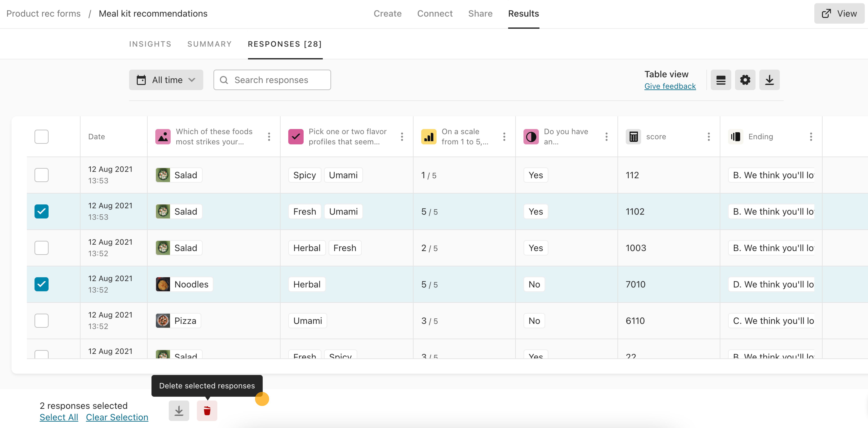Toggle the select-all header checkbox

[x=41, y=136]
